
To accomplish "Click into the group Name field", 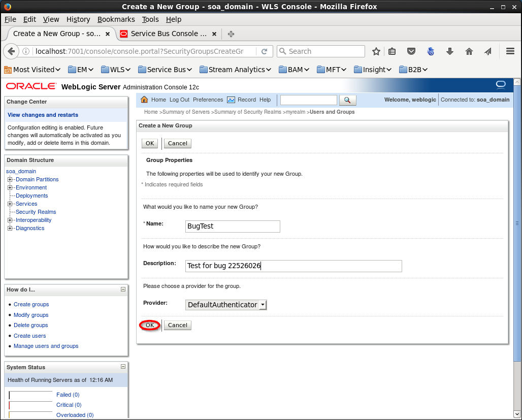I will point(233,227).
